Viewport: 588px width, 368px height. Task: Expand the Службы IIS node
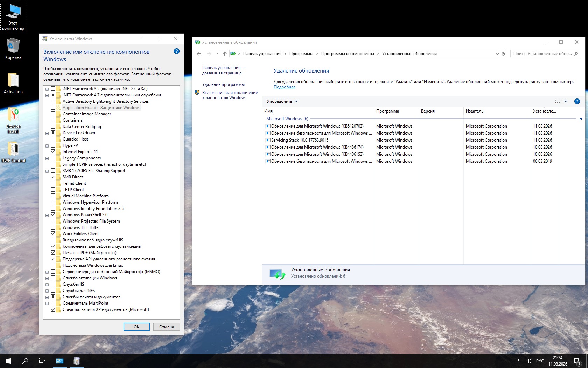pyautogui.click(x=47, y=285)
